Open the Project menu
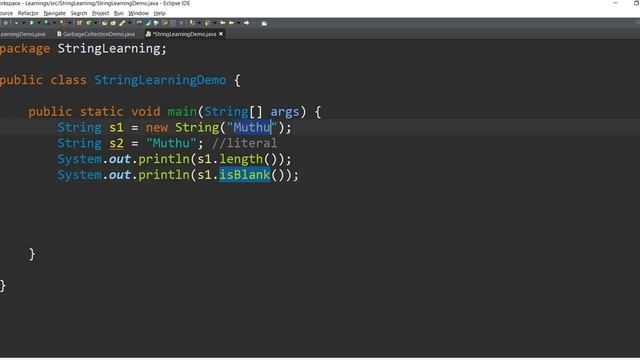The height and width of the screenshot is (360, 640). [x=100, y=13]
